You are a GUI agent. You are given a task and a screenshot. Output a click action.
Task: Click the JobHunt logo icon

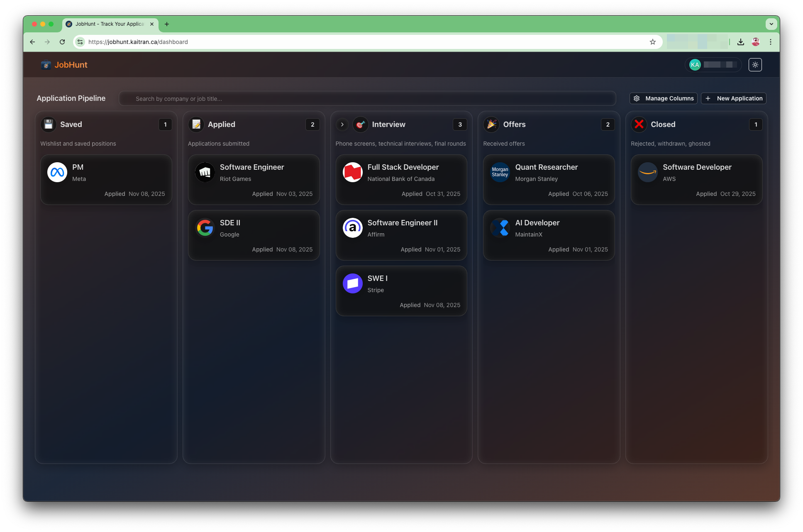point(46,65)
